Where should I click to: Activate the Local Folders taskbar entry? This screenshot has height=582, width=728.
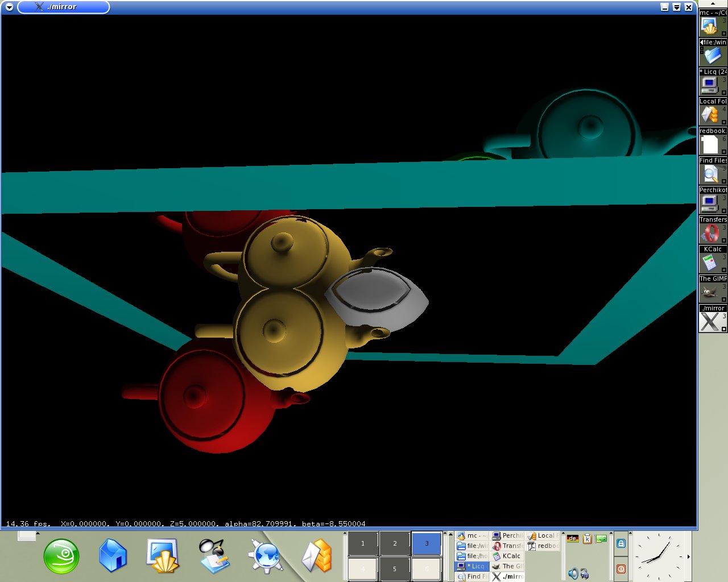click(x=543, y=535)
